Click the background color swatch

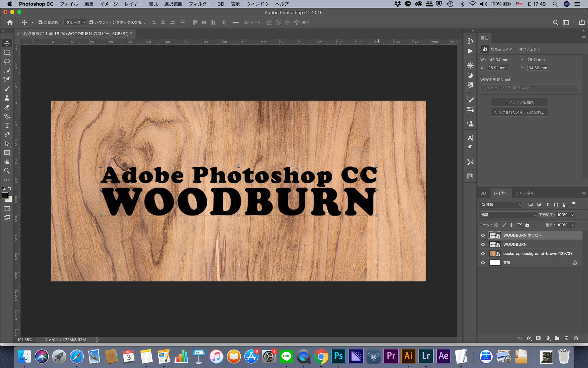[x=9, y=200]
